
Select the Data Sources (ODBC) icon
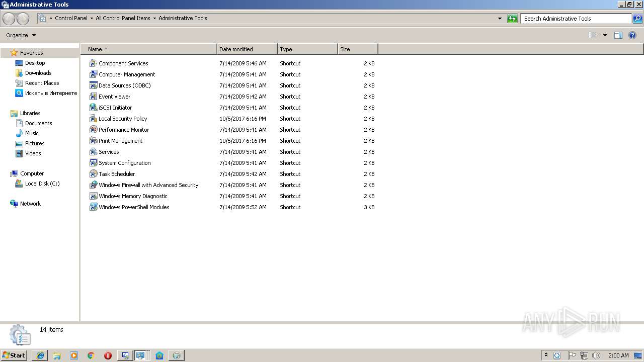tap(93, 85)
